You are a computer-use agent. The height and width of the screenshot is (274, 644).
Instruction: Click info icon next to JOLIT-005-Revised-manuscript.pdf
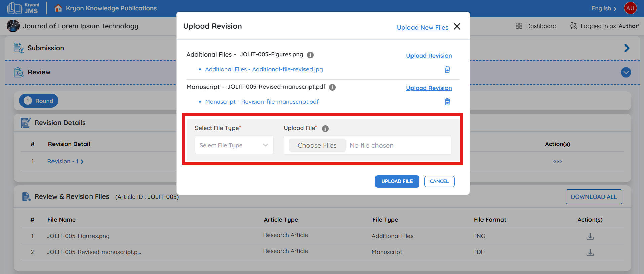point(332,87)
